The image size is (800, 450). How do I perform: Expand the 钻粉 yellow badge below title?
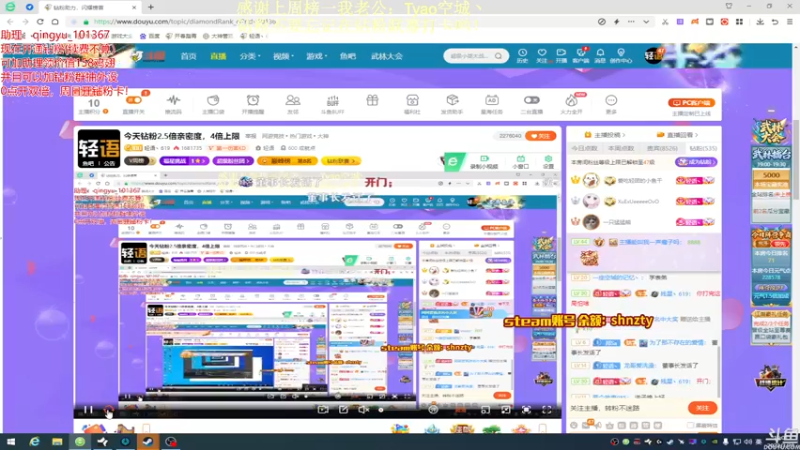pos(340,161)
